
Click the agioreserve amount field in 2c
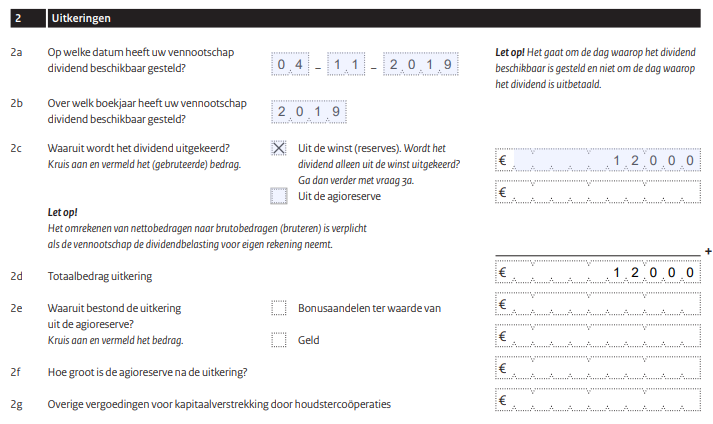(598, 192)
